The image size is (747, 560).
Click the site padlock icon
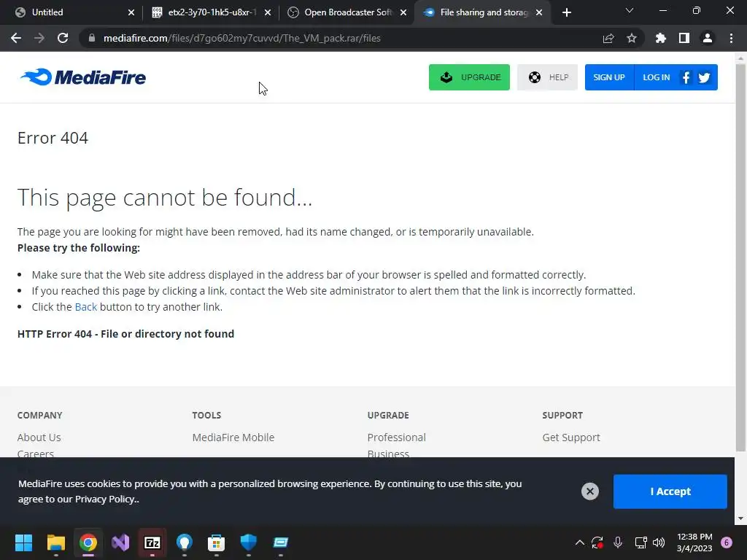point(92,38)
